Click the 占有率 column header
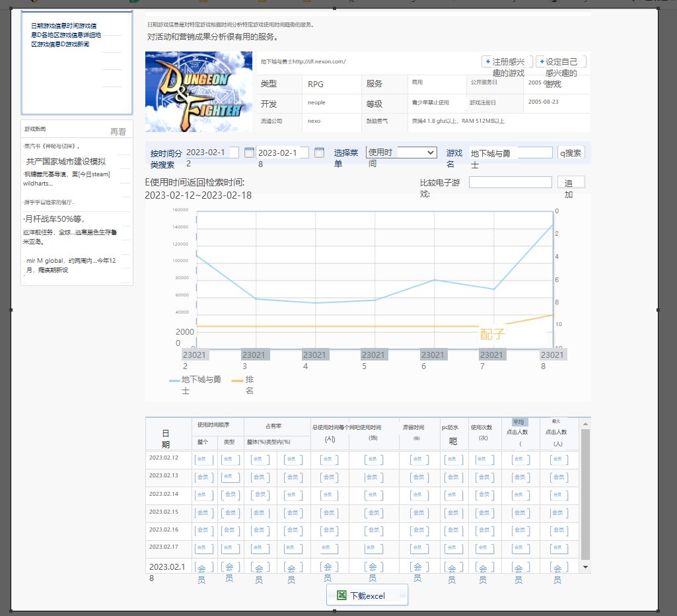This screenshot has height=616, width=677. point(273,426)
